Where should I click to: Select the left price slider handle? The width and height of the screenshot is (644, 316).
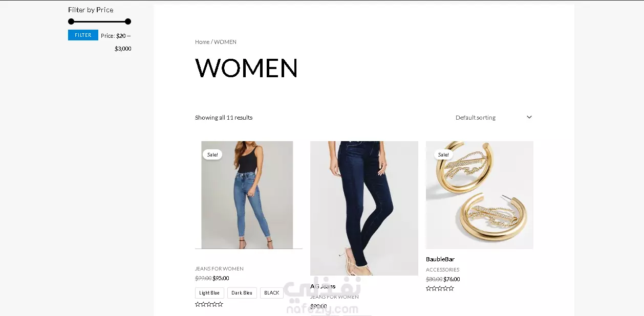[71, 21]
